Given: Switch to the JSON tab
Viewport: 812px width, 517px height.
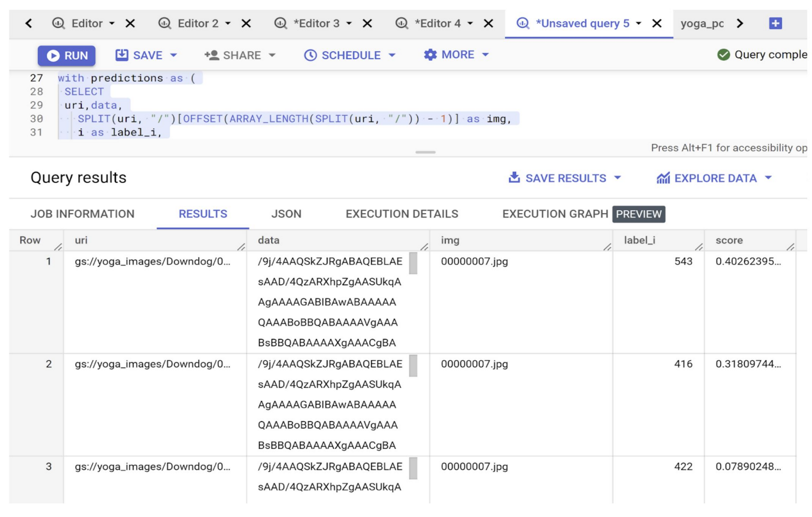Looking at the screenshot, I should 285,214.
